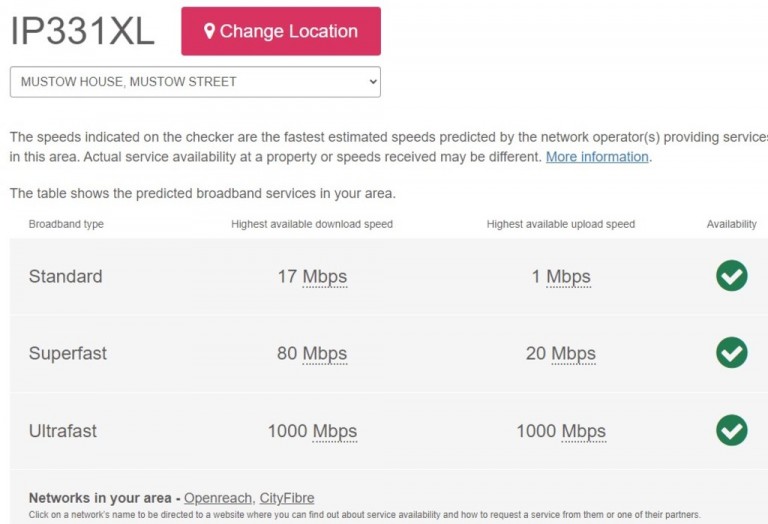
Task: Open the More information link
Action: click(x=597, y=157)
